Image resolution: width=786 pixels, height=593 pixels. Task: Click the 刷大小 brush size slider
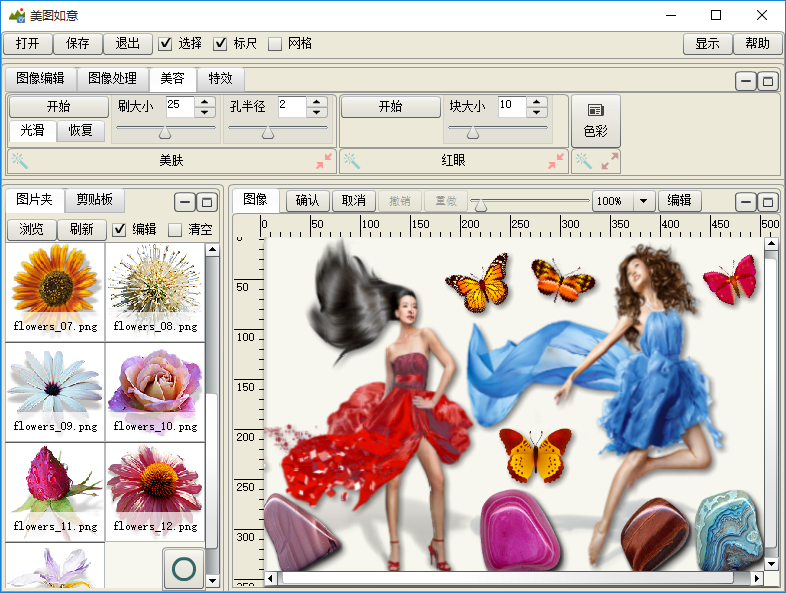(x=166, y=130)
